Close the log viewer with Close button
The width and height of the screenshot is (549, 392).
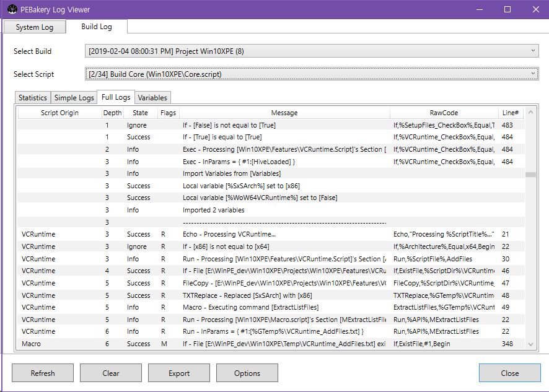(509, 373)
